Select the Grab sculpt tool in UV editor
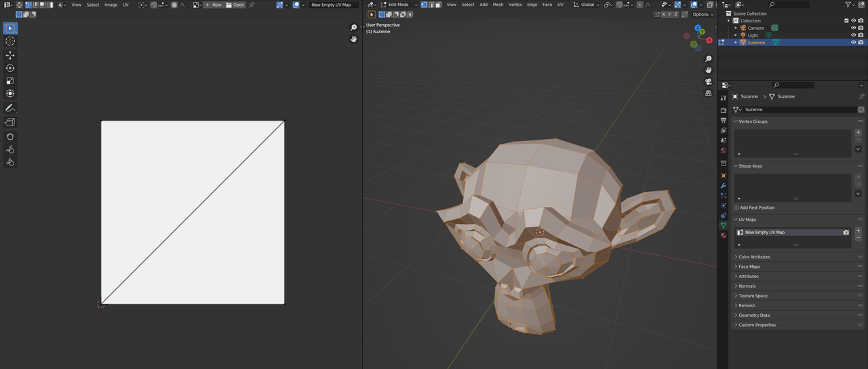868x369 pixels. [10, 136]
